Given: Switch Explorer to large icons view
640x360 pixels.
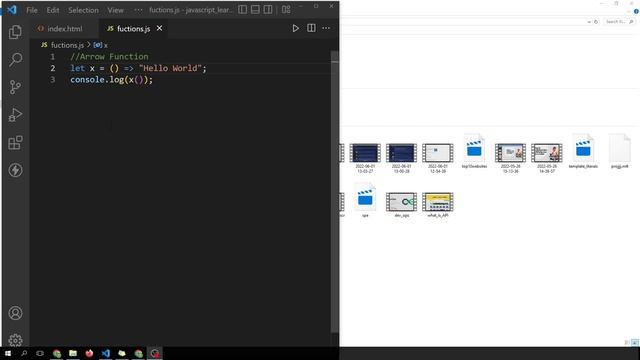Looking at the screenshot, I should 635,342.
